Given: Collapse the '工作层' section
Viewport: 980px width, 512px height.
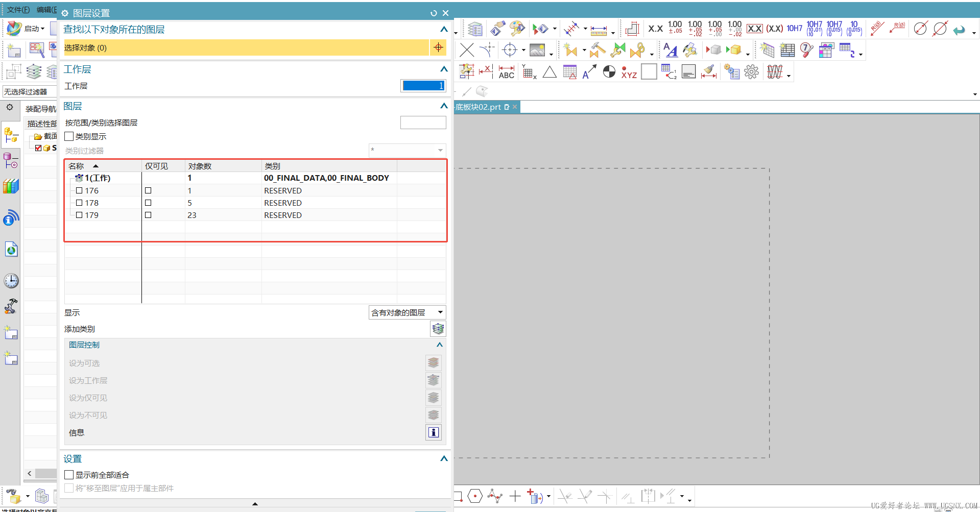Looking at the screenshot, I should point(444,69).
